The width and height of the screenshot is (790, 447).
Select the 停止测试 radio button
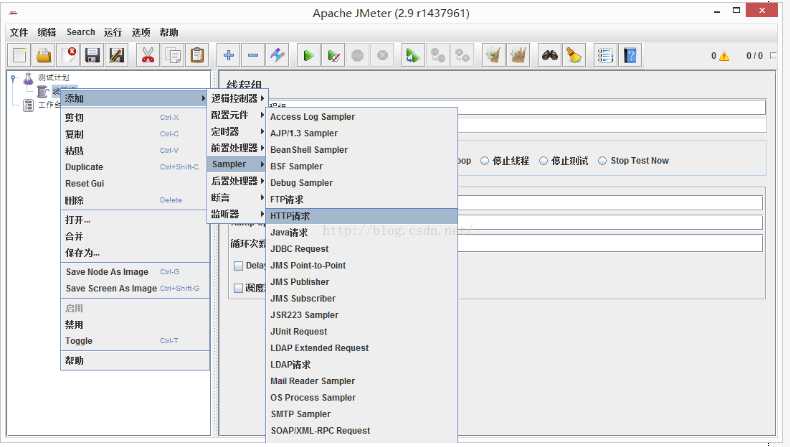coord(543,161)
